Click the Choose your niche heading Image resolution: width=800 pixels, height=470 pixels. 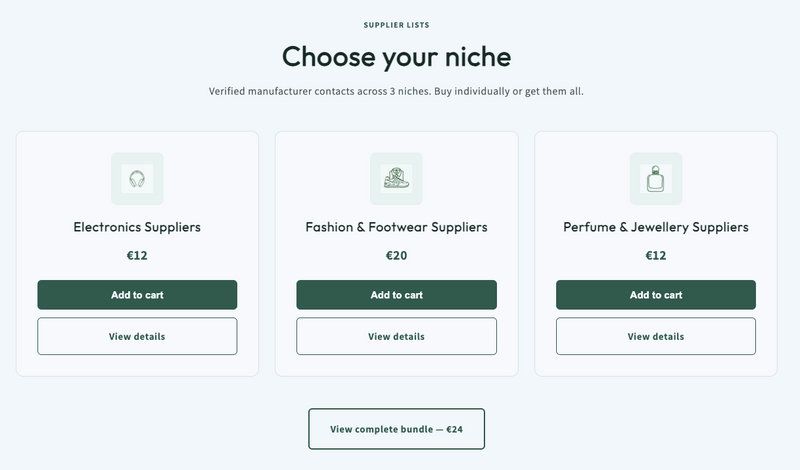[x=396, y=57]
